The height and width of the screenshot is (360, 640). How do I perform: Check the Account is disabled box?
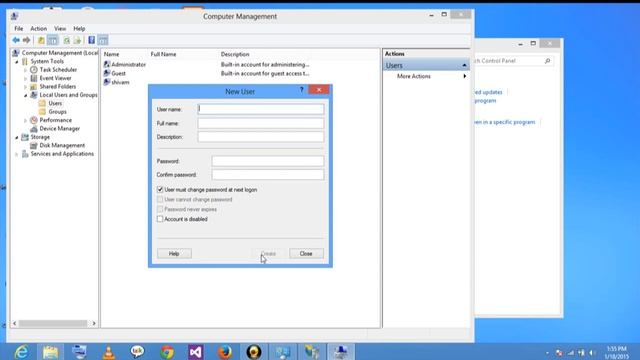click(160, 219)
